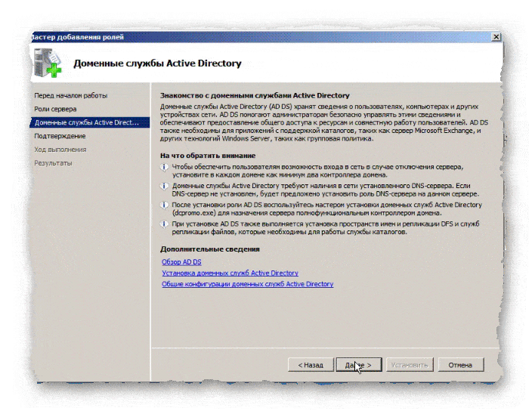Viewport: 532px width, 411px height.
Task: Cancel the wizard with Отмена
Action: [x=460, y=365]
